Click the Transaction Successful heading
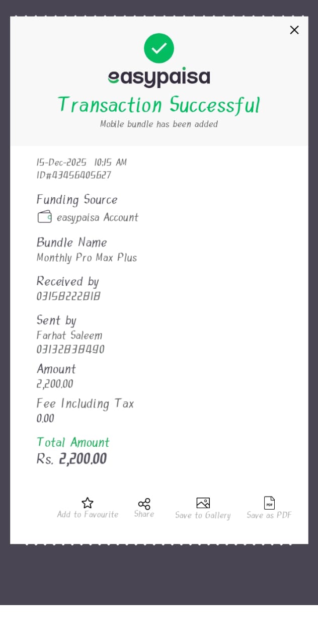This screenshot has height=644, width=318. click(x=159, y=105)
